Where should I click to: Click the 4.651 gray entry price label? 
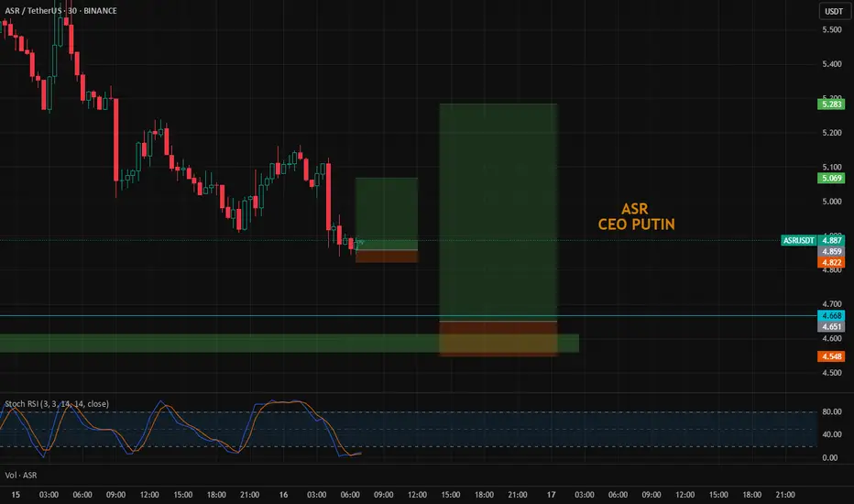coord(831,326)
